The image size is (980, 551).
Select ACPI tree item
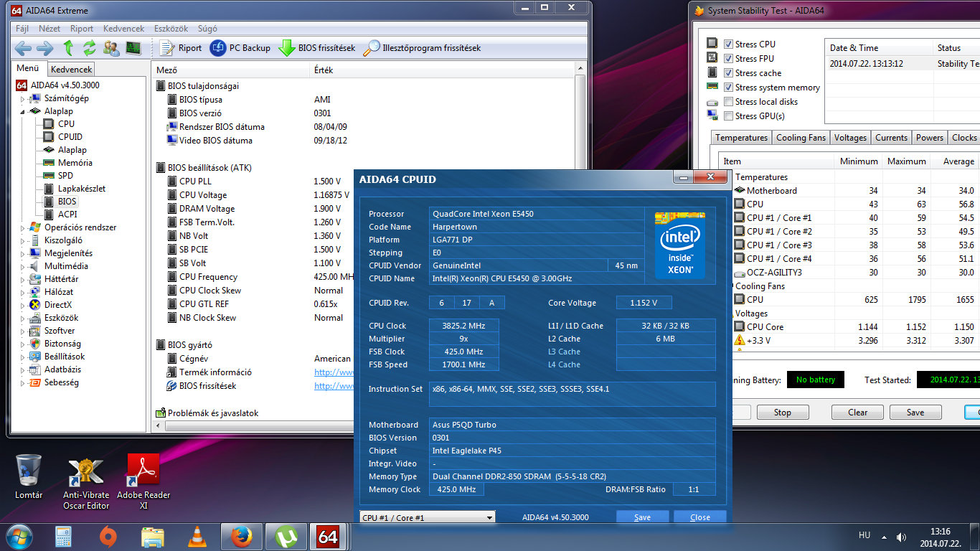[x=67, y=215]
